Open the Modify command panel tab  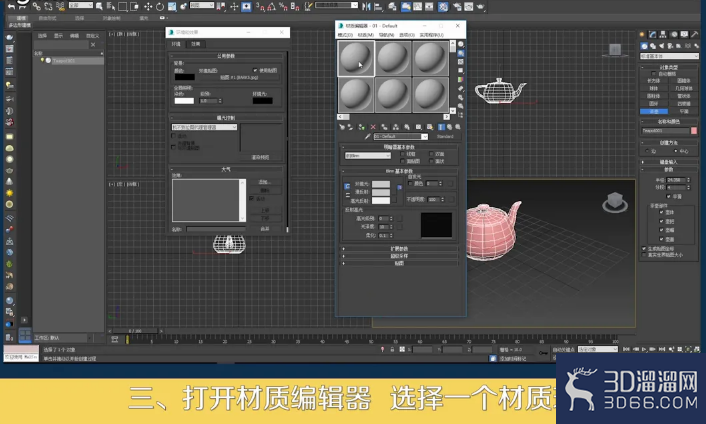tap(652, 34)
